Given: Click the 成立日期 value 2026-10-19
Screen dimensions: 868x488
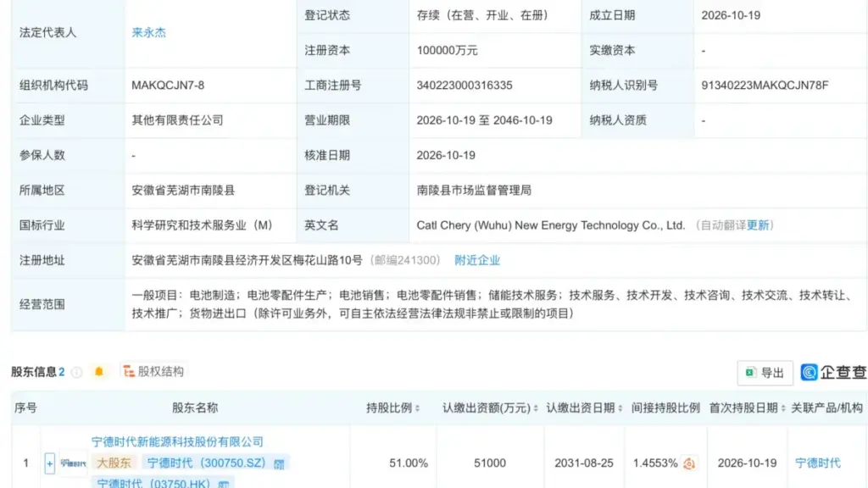Looking at the screenshot, I should click(x=731, y=15).
